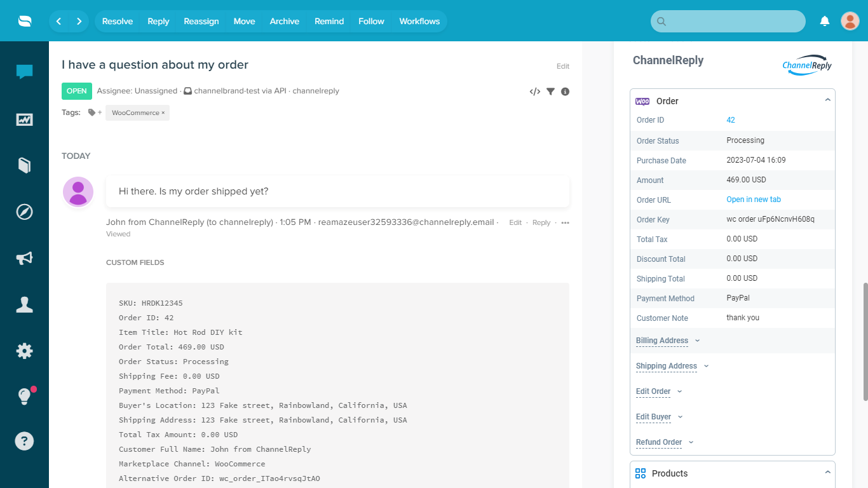The height and width of the screenshot is (488, 868).
Task: Click the Archive toolbar item
Action: 284,21
